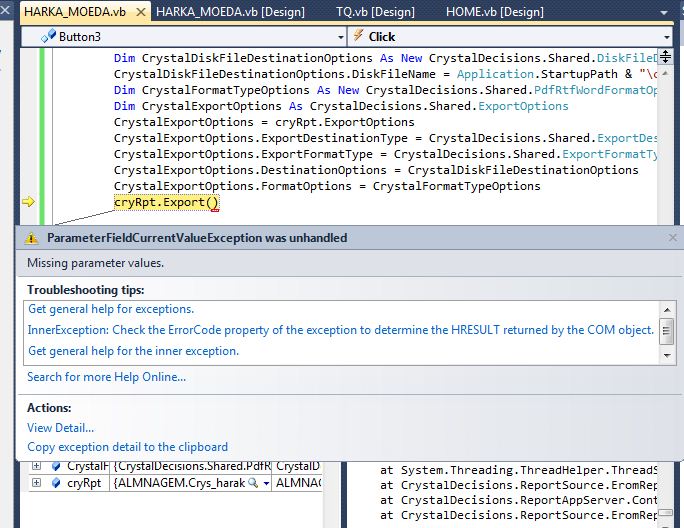
Task: Open 'Get general help for exceptions' link
Action: pos(111,309)
